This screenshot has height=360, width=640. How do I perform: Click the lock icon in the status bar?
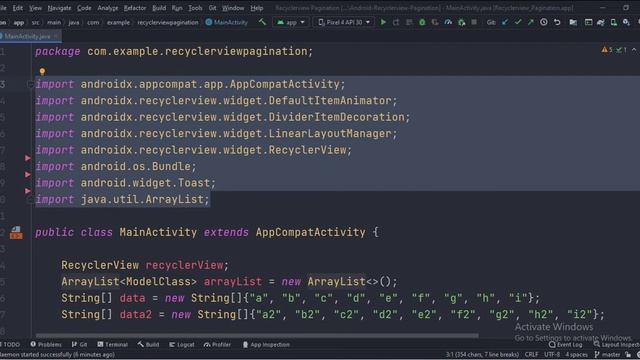(x=628, y=355)
